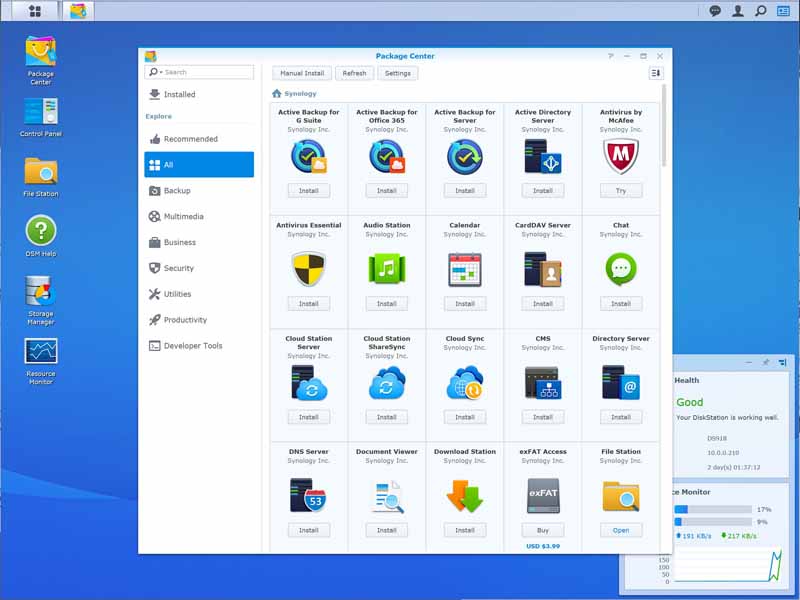Click the CardDAV Server package icon

(x=543, y=269)
